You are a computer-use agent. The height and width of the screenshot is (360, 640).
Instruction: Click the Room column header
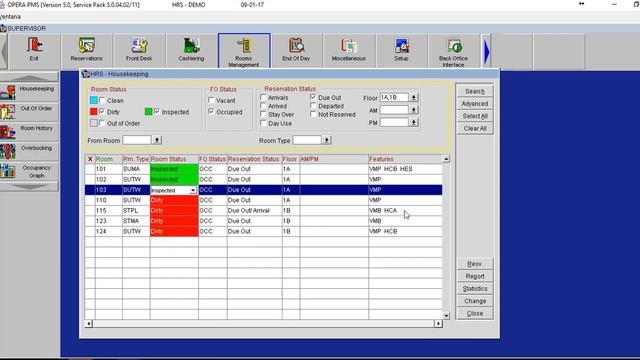pyautogui.click(x=109, y=159)
